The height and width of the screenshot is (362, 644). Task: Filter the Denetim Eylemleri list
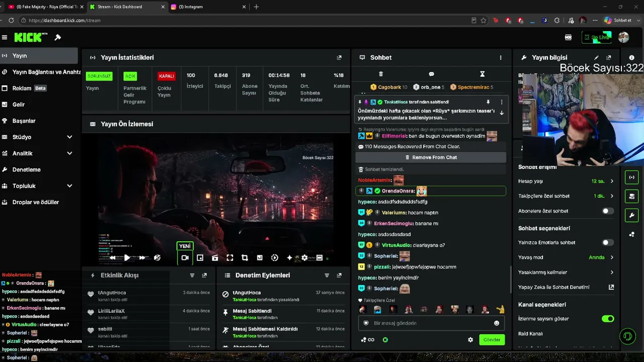327,276
